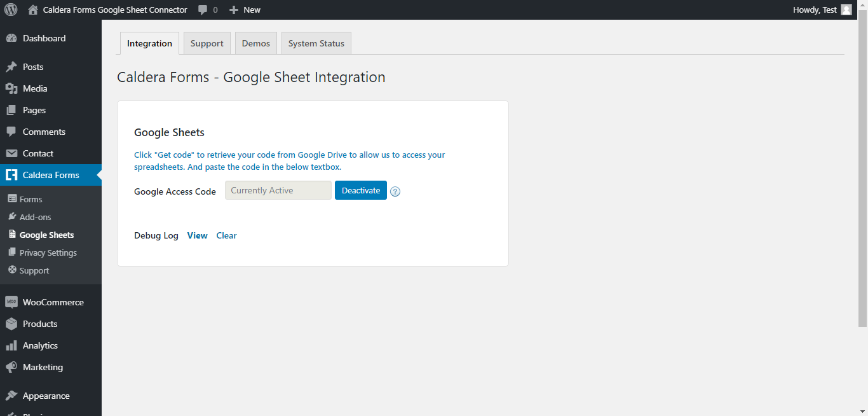Screen dimensions: 868x416
Task: Click the user avatar beside Howdy, Test
Action: pyautogui.click(x=846, y=10)
